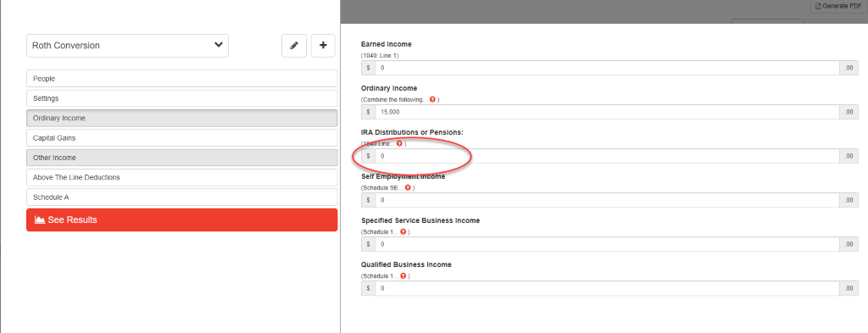The width and height of the screenshot is (868, 333).
Task: Click the Ordinary Income field showing 15,000
Action: tap(608, 112)
